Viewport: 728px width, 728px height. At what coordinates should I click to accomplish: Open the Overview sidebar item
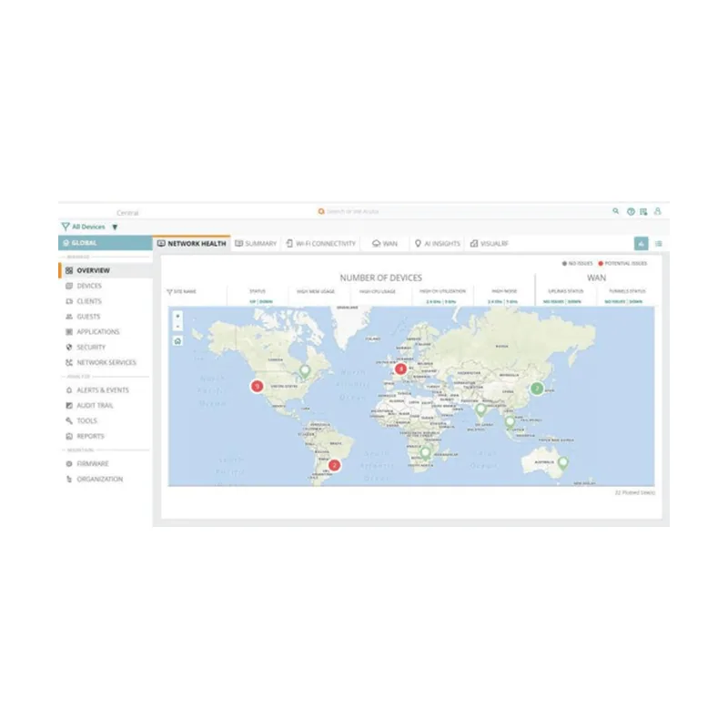[106, 270]
